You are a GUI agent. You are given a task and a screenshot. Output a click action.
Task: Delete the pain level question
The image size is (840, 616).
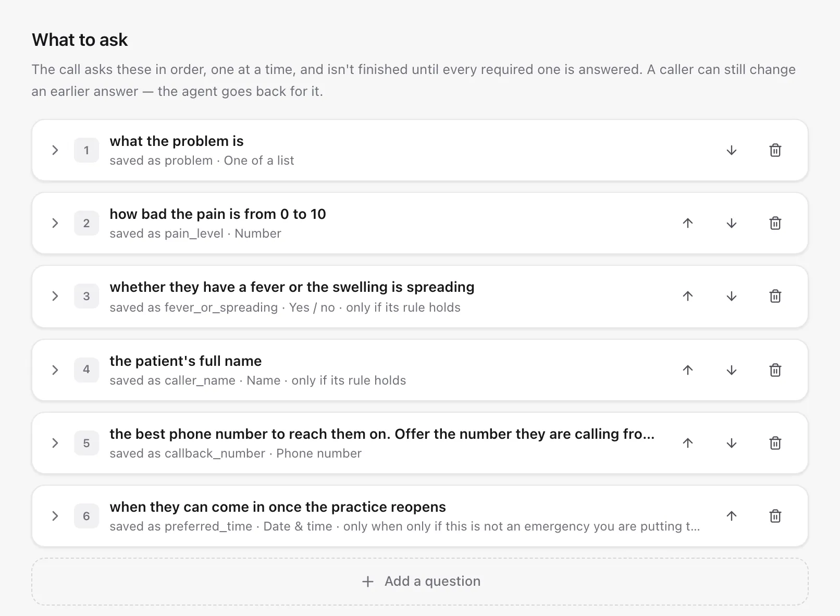point(775,223)
